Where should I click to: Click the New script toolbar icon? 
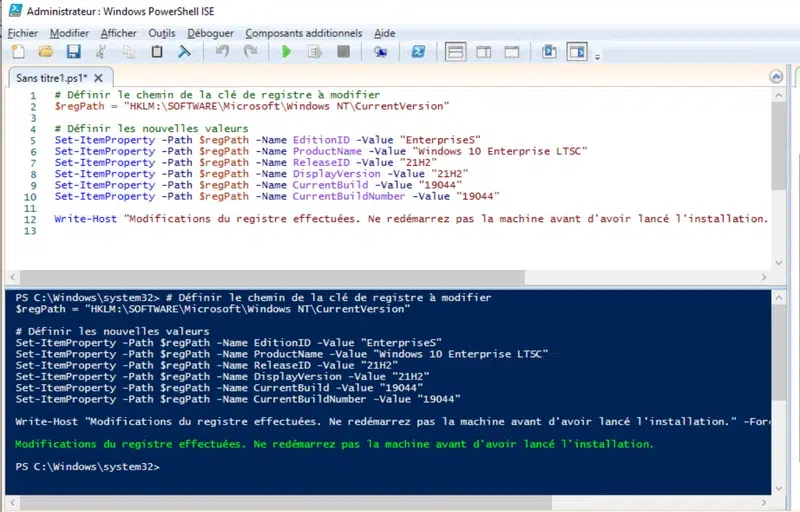coord(18,52)
